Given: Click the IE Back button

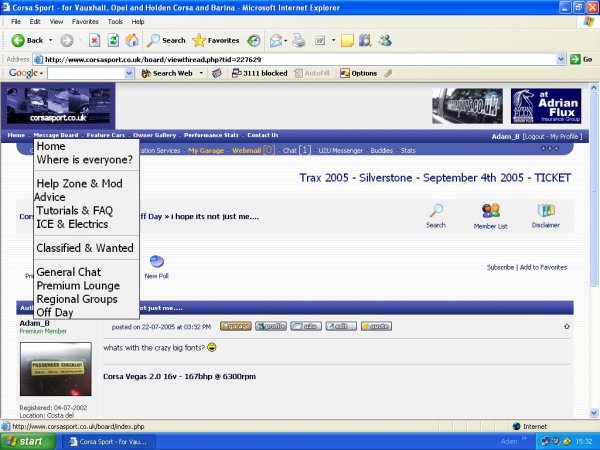Looking at the screenshot, I should coord(27,40).
